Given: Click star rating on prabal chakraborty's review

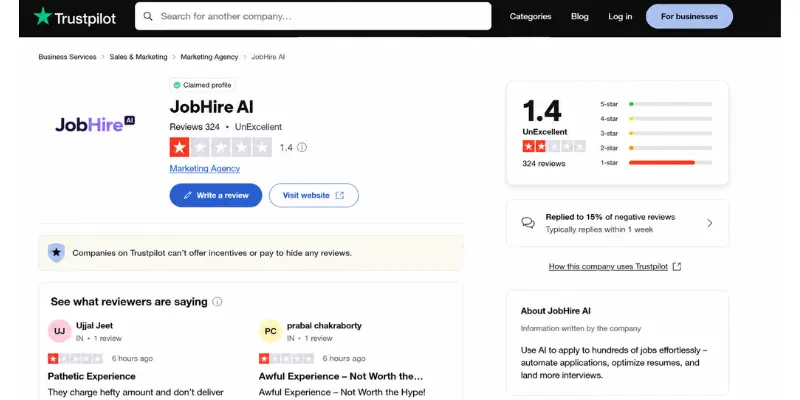Looking at the screenshot, I should coord(286,359).
